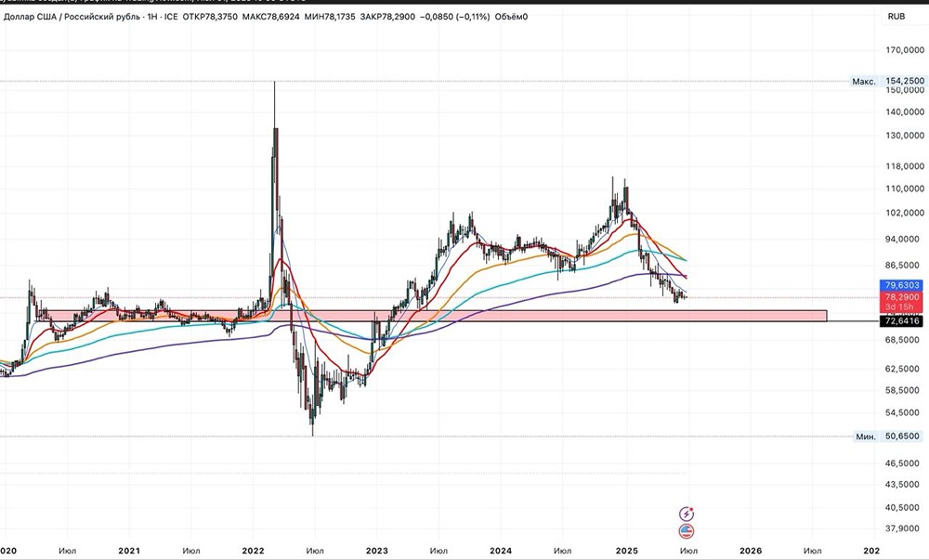The width and height of the screenshot is (929, 560).
Task: Click the Июл label right after 2025
Action: pyautogui.click(x=687, y=551)
